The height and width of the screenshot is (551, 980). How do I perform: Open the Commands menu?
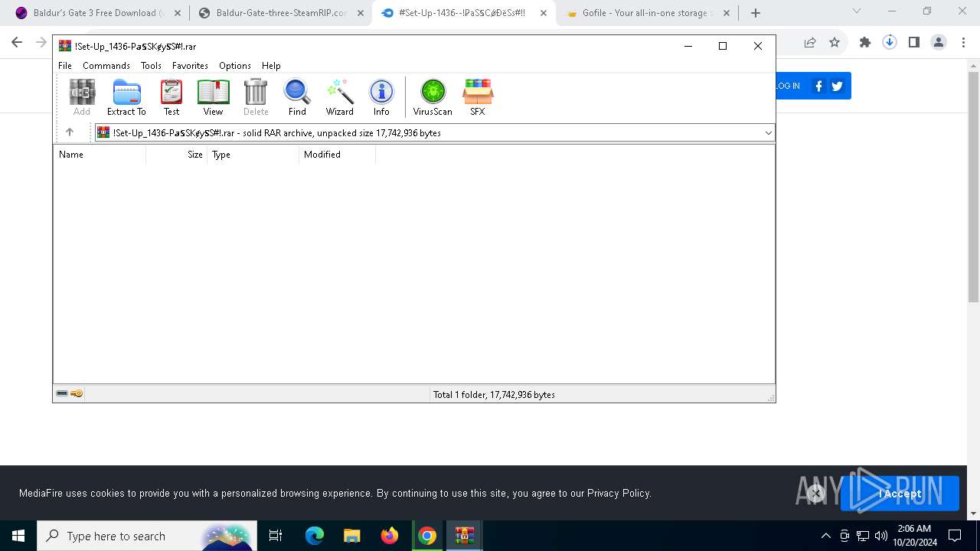click(106, 66)
